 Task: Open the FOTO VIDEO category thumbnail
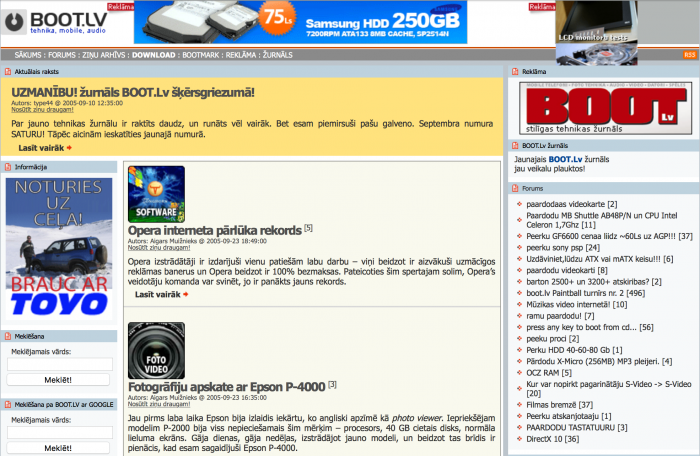coord(156,351)
